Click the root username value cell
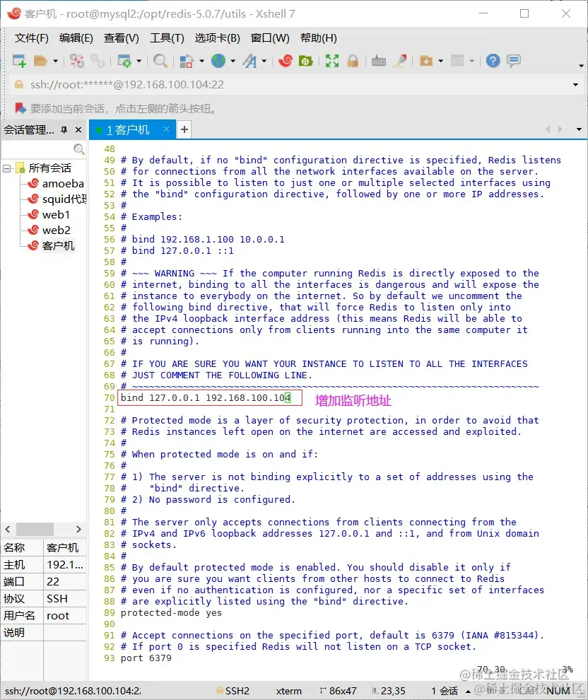Image resolution: width=588 pixels, height=700 pixels. [65, 616]
